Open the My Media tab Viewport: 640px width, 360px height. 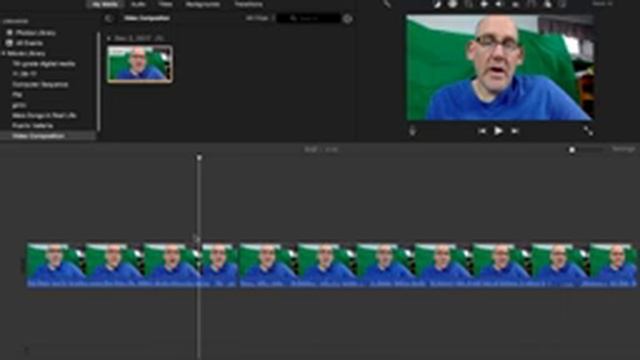coord(105,4)
